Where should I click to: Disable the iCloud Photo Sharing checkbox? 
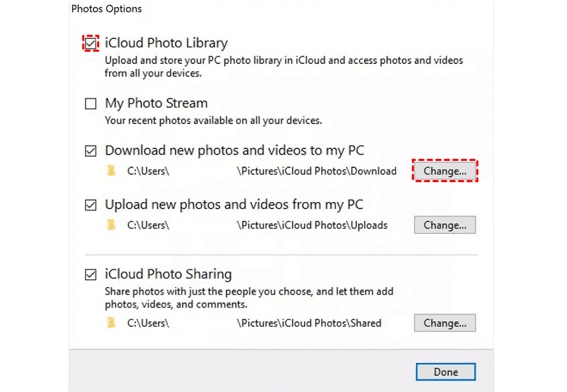(x=91, y=274)
